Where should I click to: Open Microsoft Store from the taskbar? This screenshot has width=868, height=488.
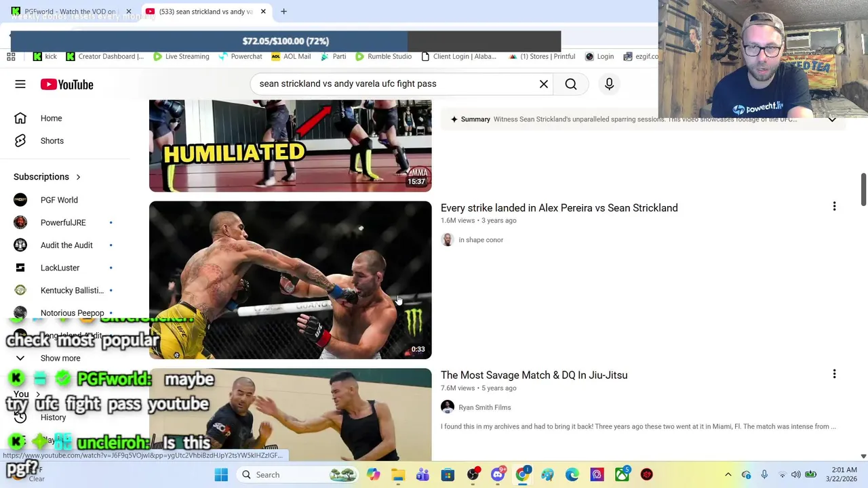click(x=448, y=474)
